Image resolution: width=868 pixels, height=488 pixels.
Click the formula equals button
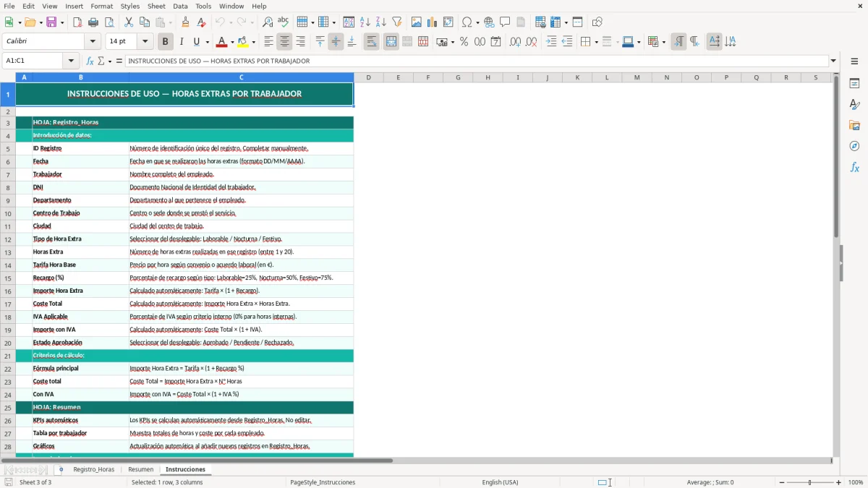pyautogui.click(x=119, y=61)
